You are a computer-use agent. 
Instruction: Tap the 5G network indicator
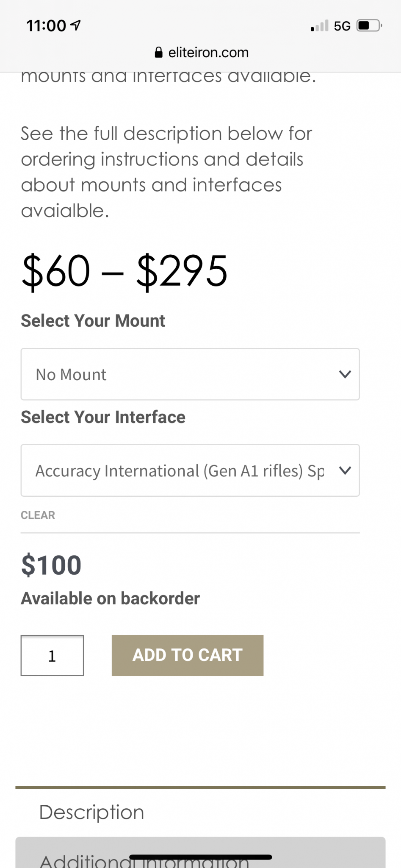pyautogui.click(x=342, y=26)
